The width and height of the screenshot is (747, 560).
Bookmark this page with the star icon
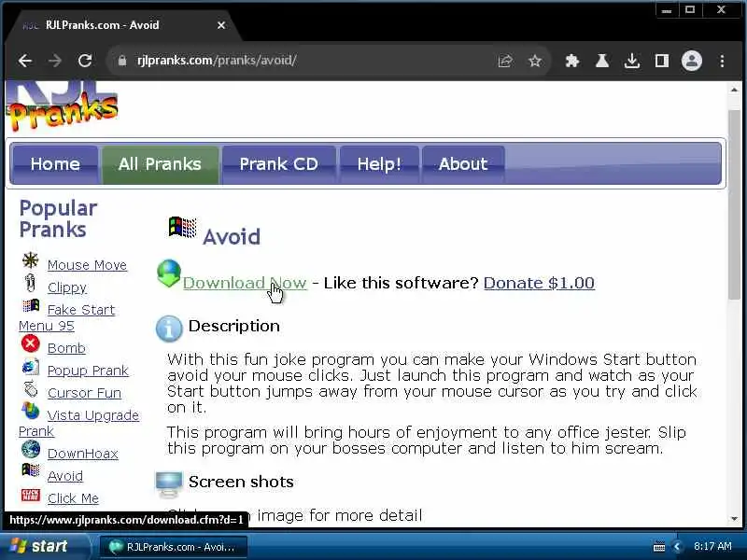pos(535,61)
